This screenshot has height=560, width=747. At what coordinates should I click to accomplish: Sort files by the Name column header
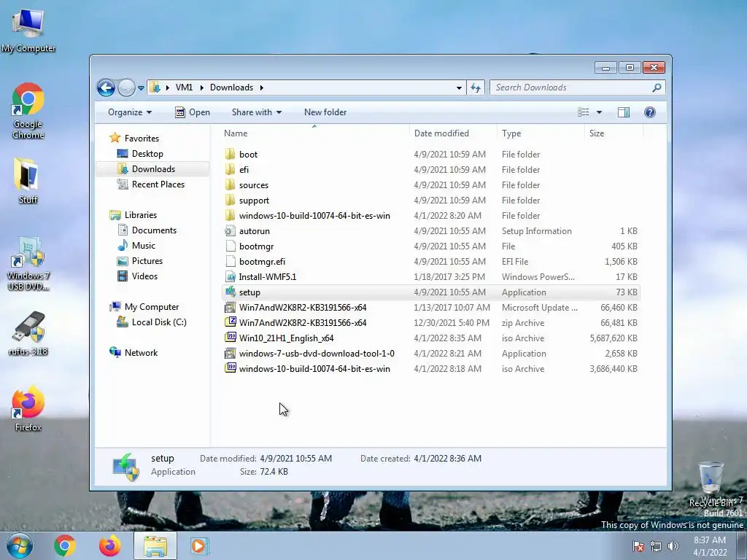point(314,133)
